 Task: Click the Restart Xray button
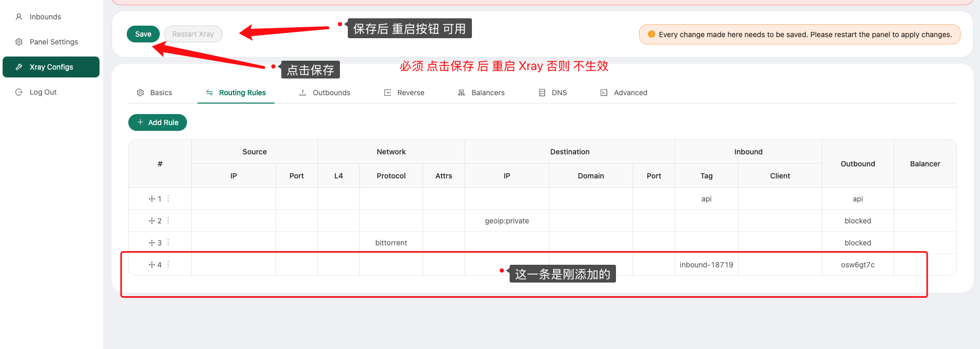[193, 34]
